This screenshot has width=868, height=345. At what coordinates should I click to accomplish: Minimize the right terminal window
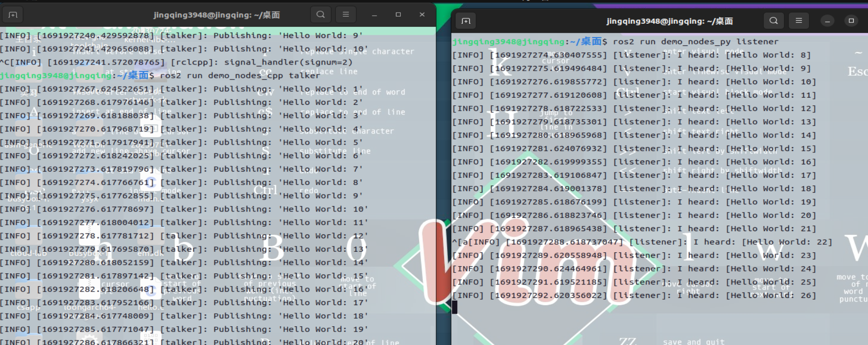pos(827,21)
